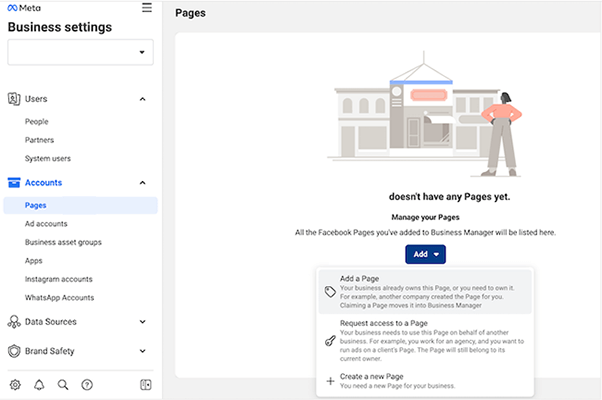Open the help question mark icon
This screenshot has height=400, width=602.
click(x=87, y=385)
